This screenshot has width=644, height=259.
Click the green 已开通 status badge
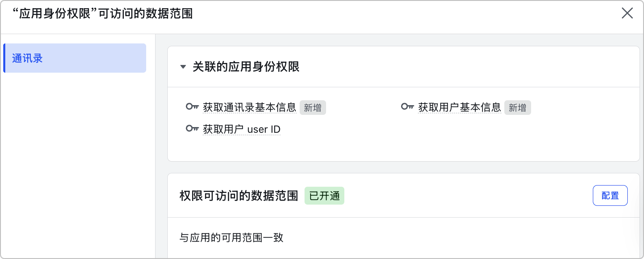324,196
